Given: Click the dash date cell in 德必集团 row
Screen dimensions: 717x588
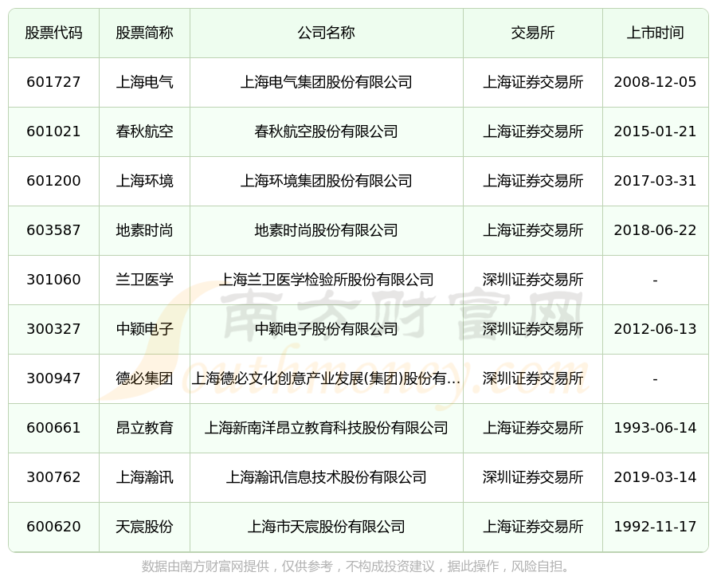Looking at the screenshot, I should coord(656,379).
